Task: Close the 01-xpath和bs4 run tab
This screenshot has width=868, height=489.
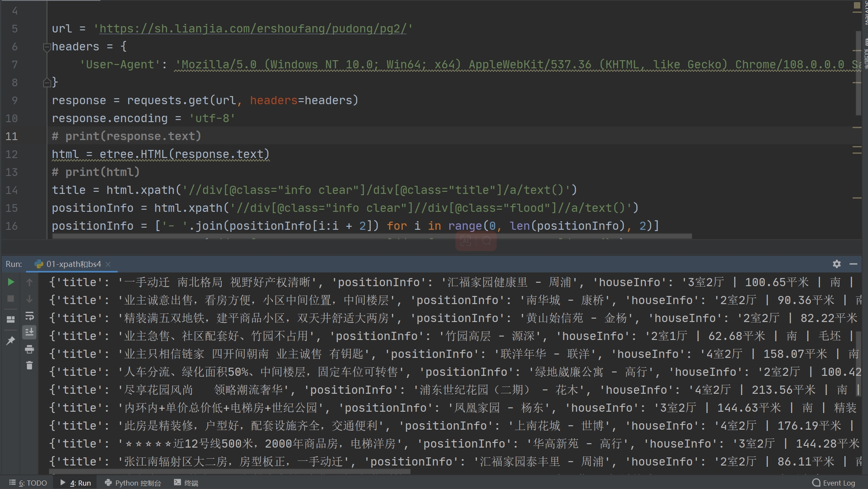Action: (x=108, y=264)
